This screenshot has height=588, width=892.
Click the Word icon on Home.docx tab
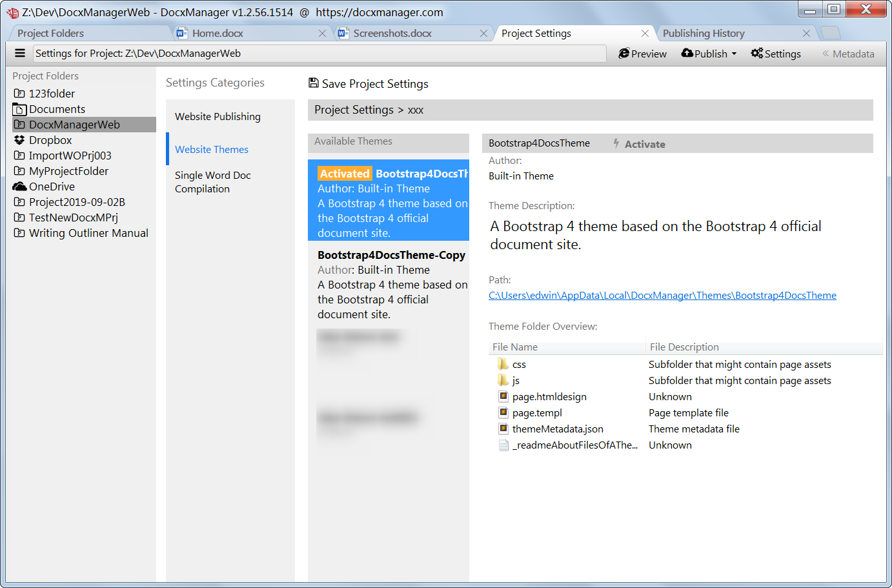point(182,33)
